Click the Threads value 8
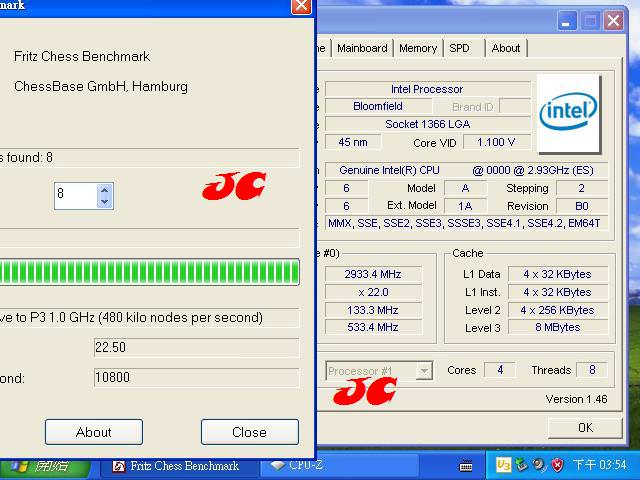Screen dimensions: 640x480 592,370
